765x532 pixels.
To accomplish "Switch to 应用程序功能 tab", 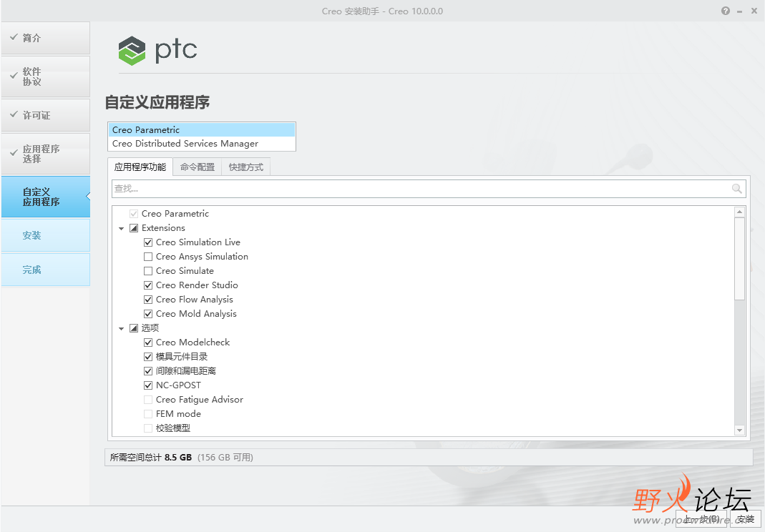I will pyautogui.click(x=140, y=167).
